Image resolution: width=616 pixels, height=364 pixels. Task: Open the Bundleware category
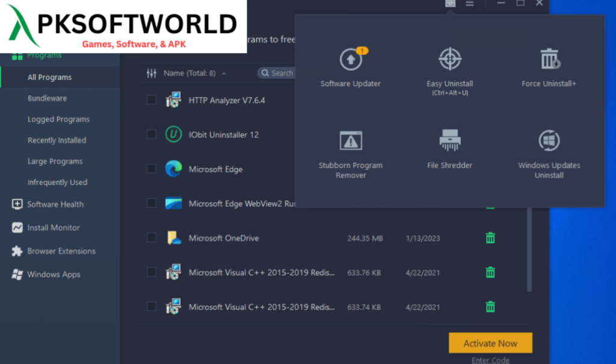47,98
